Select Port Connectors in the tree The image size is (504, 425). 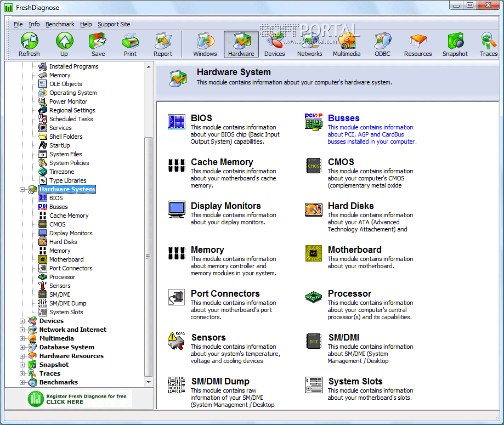point(71,269)
